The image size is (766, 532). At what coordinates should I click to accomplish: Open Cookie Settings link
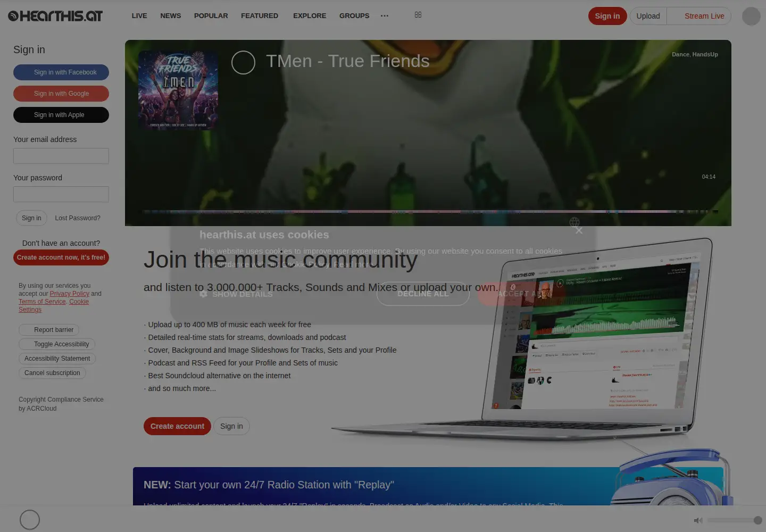[x=79, y=302]
